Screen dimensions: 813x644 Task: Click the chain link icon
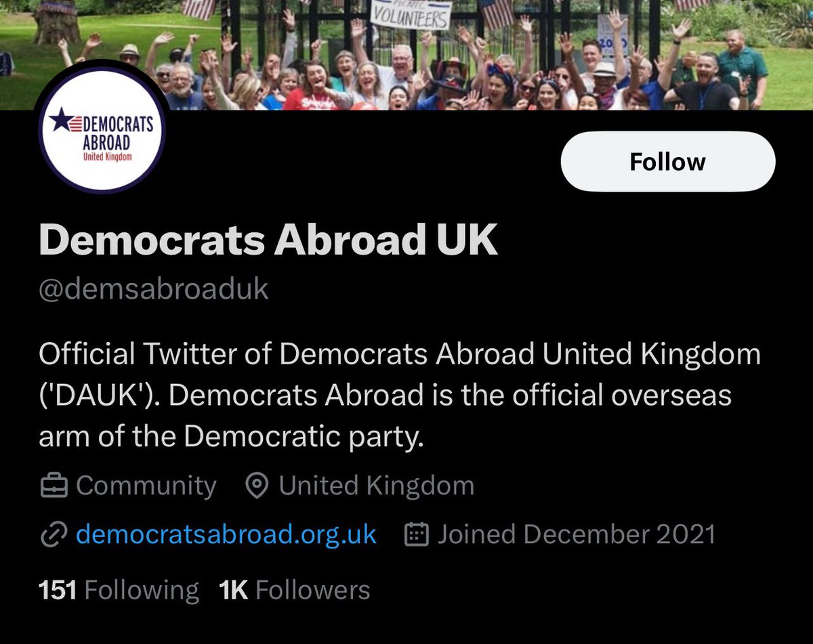point(52,535)
